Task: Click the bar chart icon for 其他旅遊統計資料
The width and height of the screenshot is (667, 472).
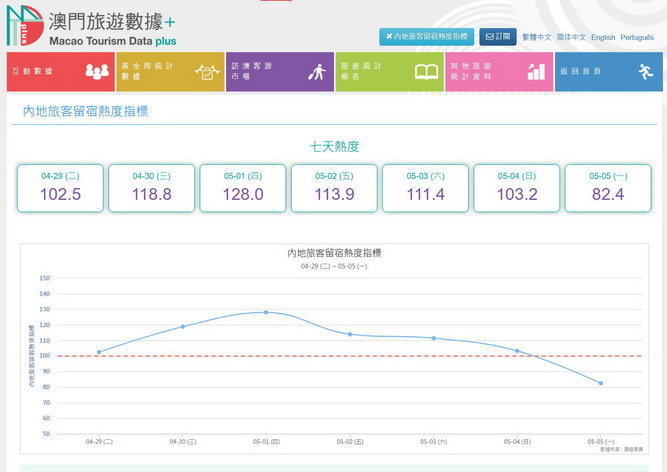Action: 537,72
